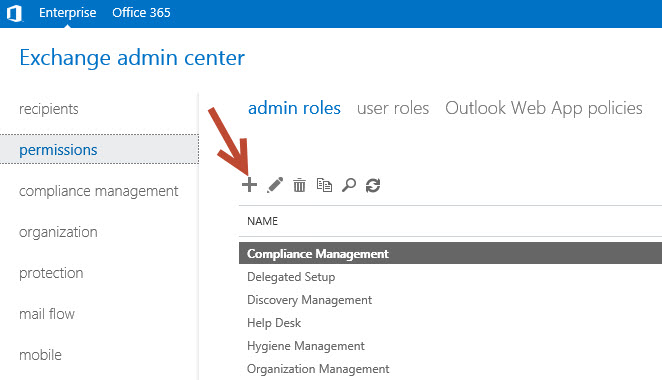Click the refresh arrows icon
The width and height of the screenshot is (662, 380).
coord(373,185)
